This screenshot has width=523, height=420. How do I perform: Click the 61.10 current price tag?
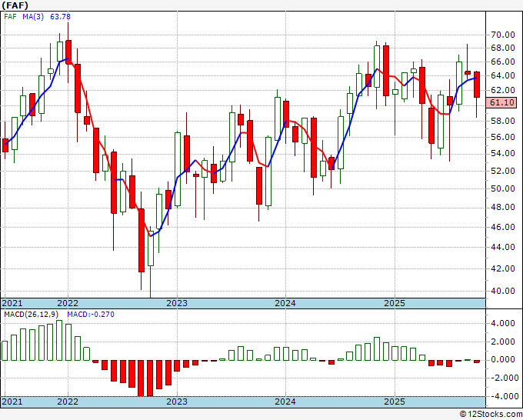[x=502, y=102]
